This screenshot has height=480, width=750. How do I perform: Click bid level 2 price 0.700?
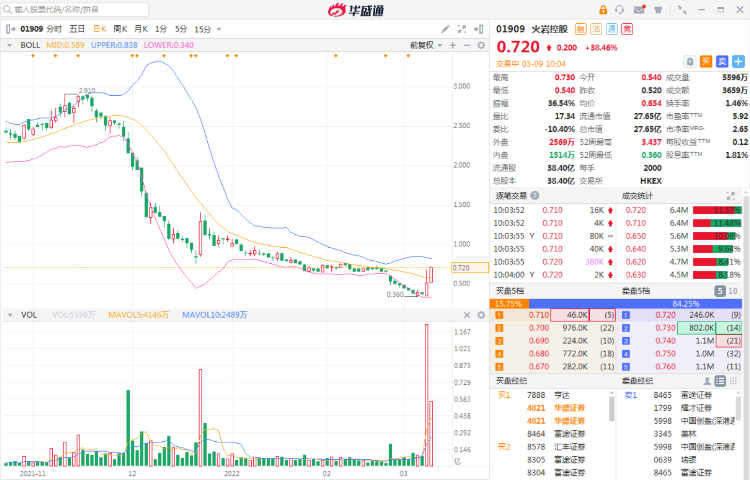click(x=539, y=328)
